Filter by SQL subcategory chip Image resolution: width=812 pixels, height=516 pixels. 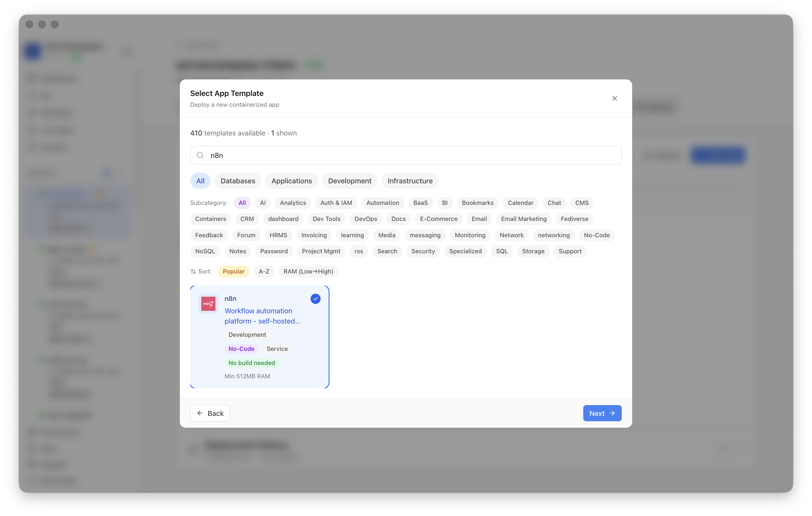[x=501, y=251]
